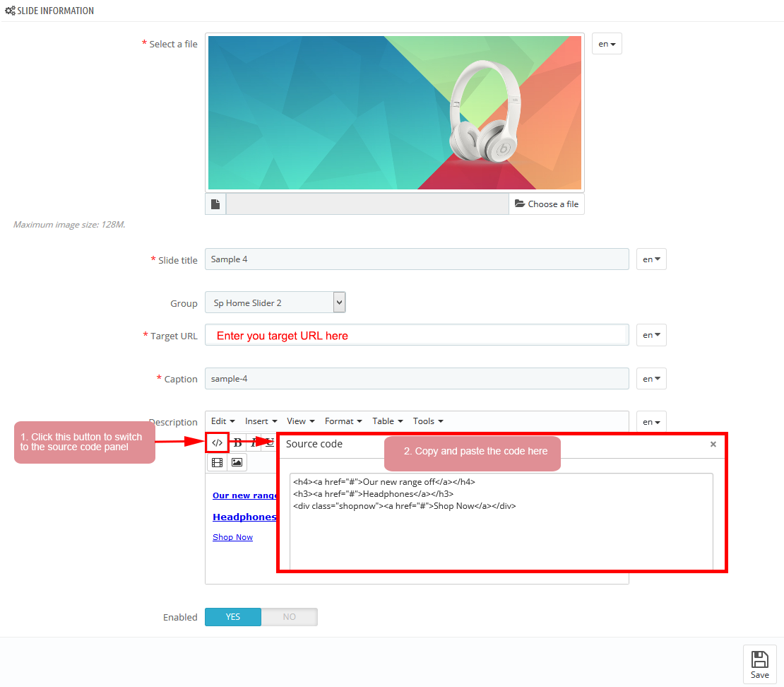784x687 pixels.
Task: Click the 'Group' field label
Action: [x=184, y=304]
